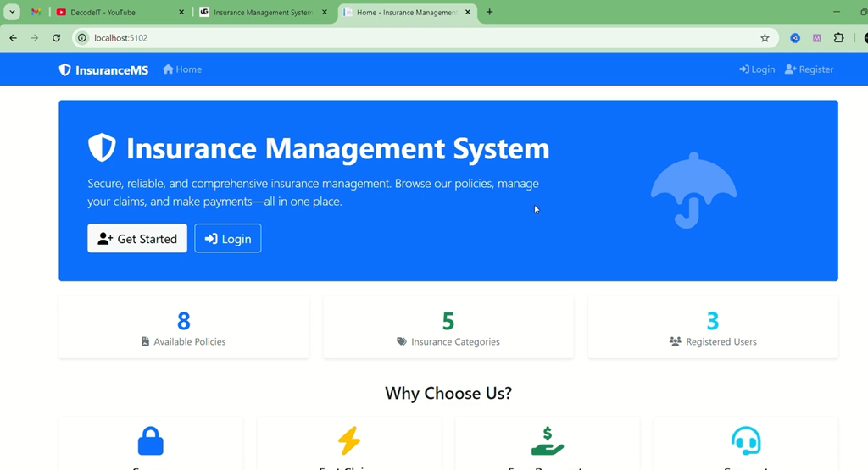
Task: Click the yellow lightning bolt icon
Action: click(x=349, y=440)
